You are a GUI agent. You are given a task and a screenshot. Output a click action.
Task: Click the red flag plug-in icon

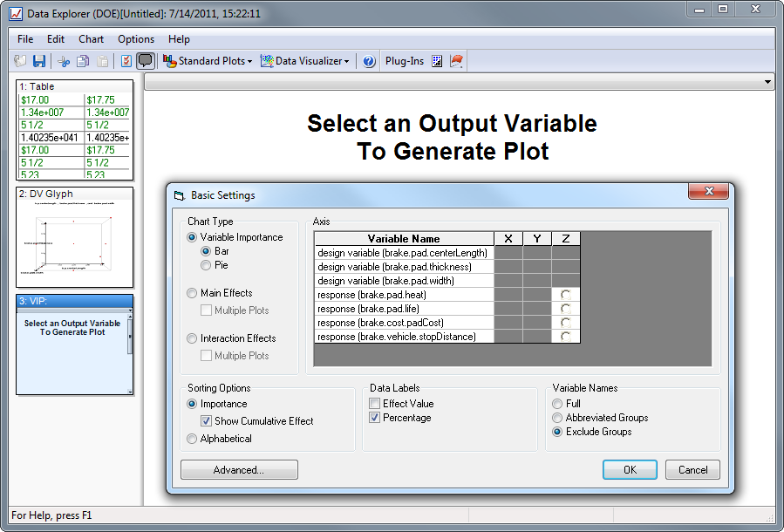[456, 61]
